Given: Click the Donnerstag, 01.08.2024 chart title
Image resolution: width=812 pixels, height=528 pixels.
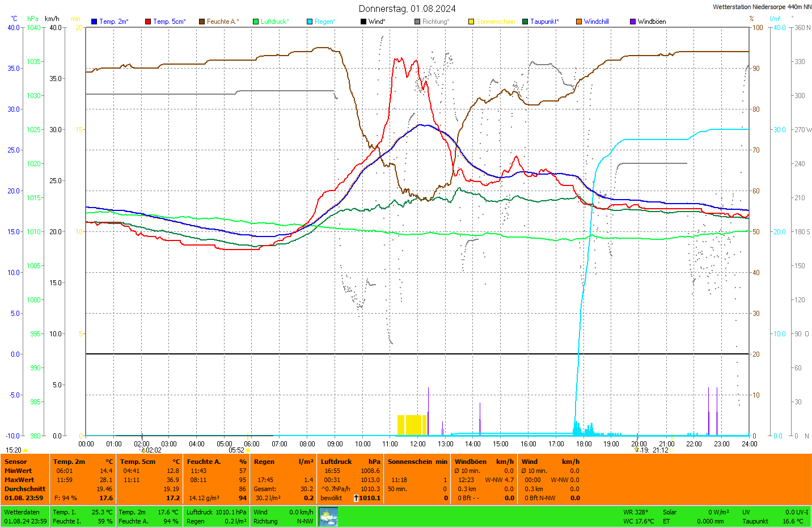Looking at the screenshot, I should pos(407,9).
